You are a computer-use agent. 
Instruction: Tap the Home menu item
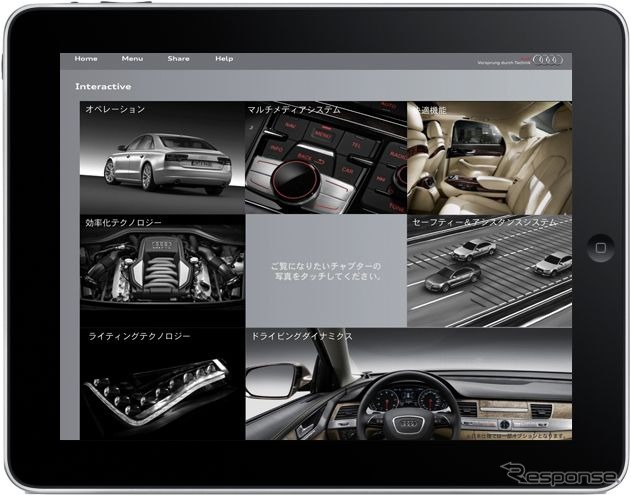(x=86, y=59)
